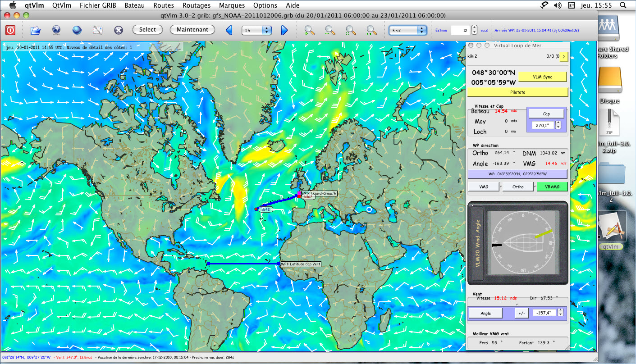Image resolution: width=636 pixels, height=364 pixels.
Task: Open the kiki2 boat selector dropdown
Action: click(408, 30)
